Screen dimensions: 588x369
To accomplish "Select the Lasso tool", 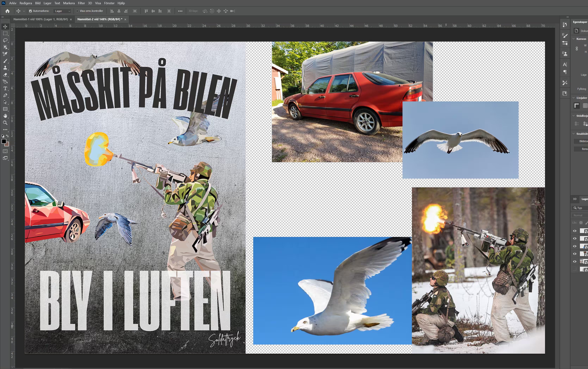I will tap(5, 40).
